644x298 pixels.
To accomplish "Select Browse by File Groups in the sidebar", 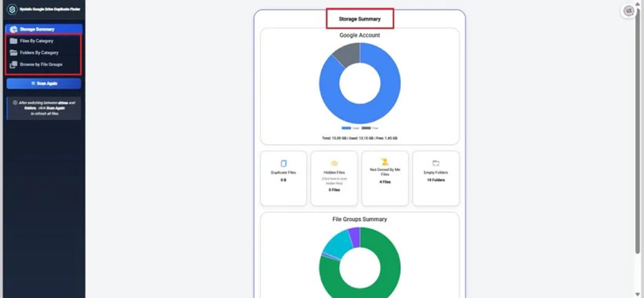I will 43,64.
